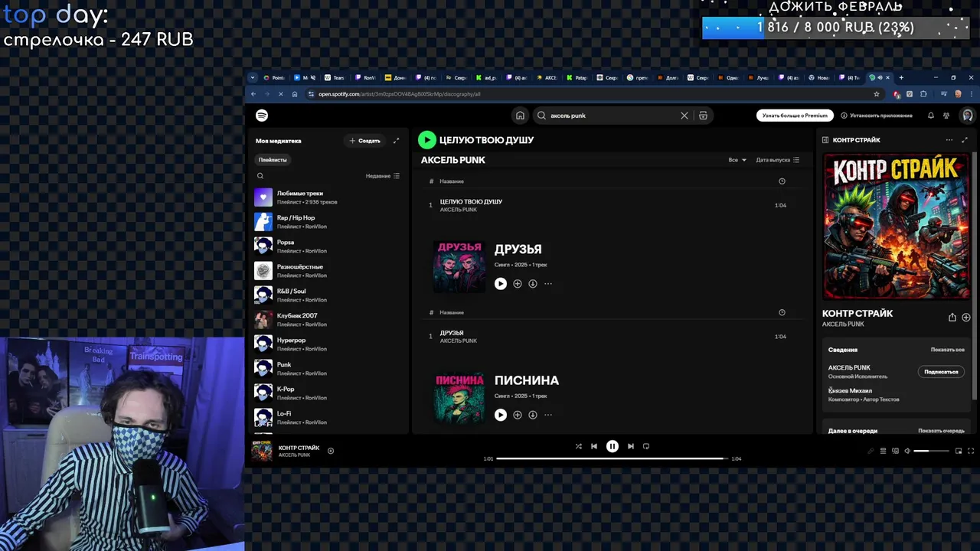The image size is (980, 551).
Task: Click Показать очередь link
Action: pos(941,431)
